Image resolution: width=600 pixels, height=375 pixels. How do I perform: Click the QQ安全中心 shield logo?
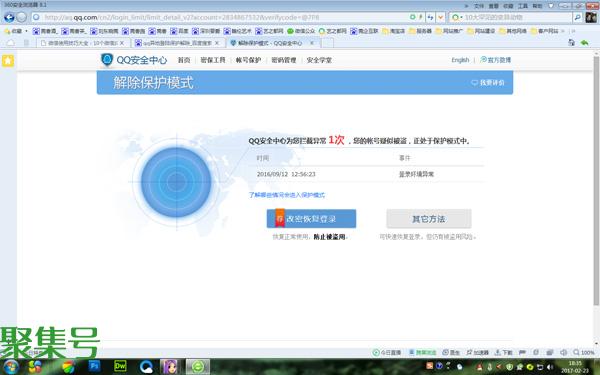[107, 60]
